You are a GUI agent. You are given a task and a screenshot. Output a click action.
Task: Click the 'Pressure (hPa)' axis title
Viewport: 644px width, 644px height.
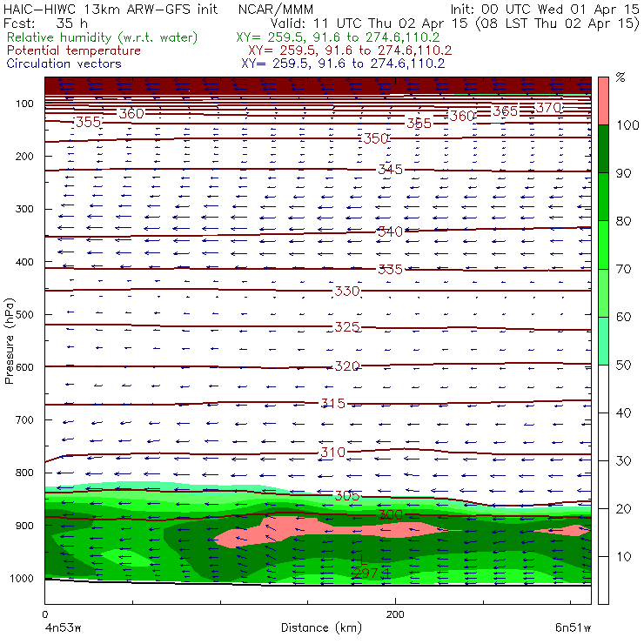(9, 341)
